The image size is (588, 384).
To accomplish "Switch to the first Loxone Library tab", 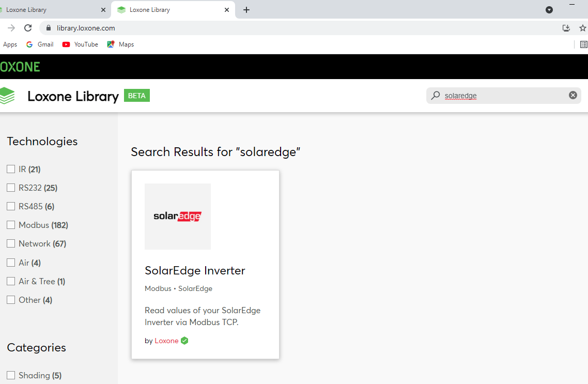I will [53, 10].
